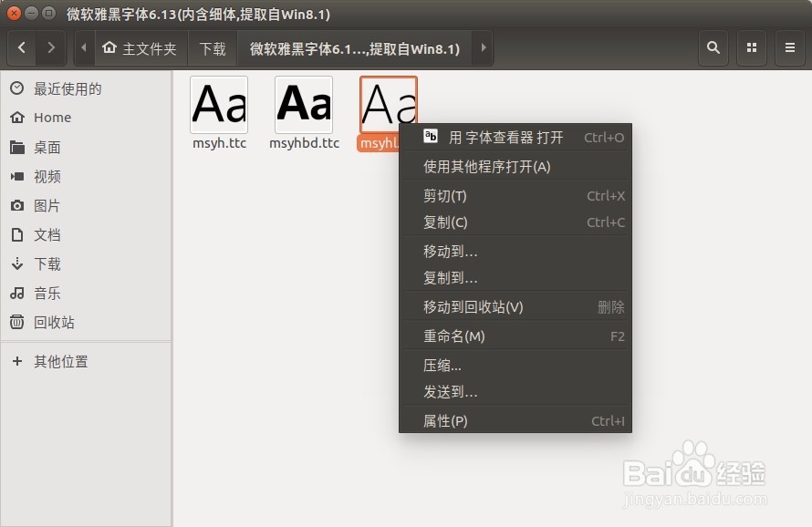Click the path bar left scroll arrow
This screenshot has width=812, height=527.
84,48
